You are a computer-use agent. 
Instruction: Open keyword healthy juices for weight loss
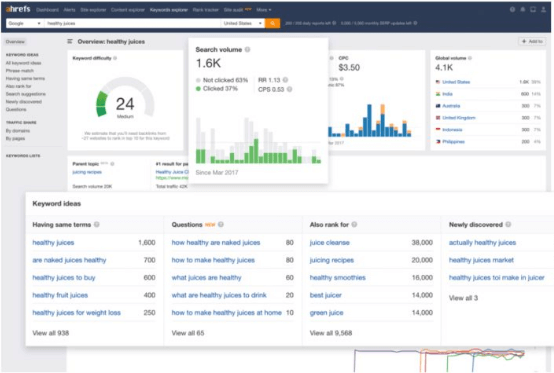click(x=76, y=313)
